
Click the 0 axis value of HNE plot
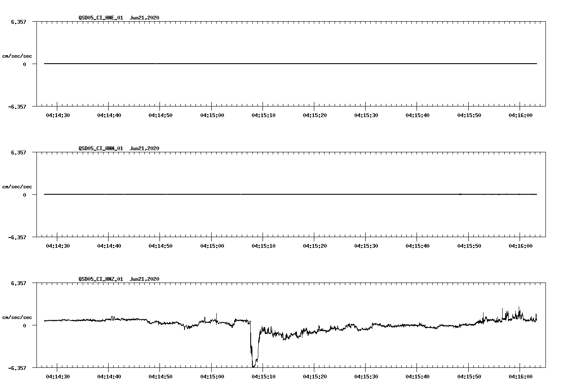tap(25, 64)
